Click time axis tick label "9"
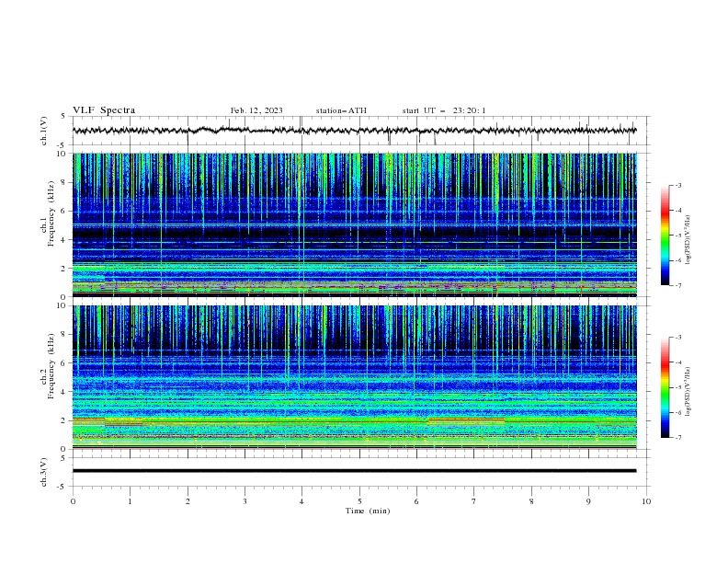728x563 pixels. (588, 501)
